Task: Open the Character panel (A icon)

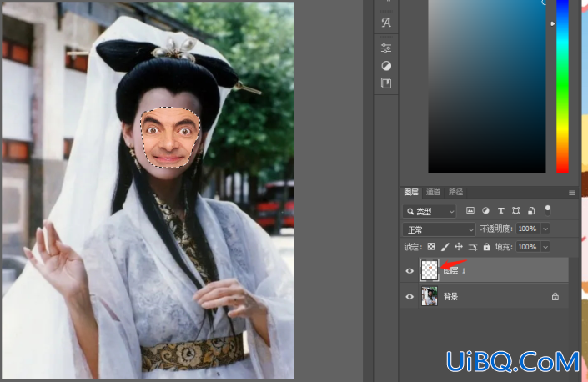Action: tap(386, 23)
